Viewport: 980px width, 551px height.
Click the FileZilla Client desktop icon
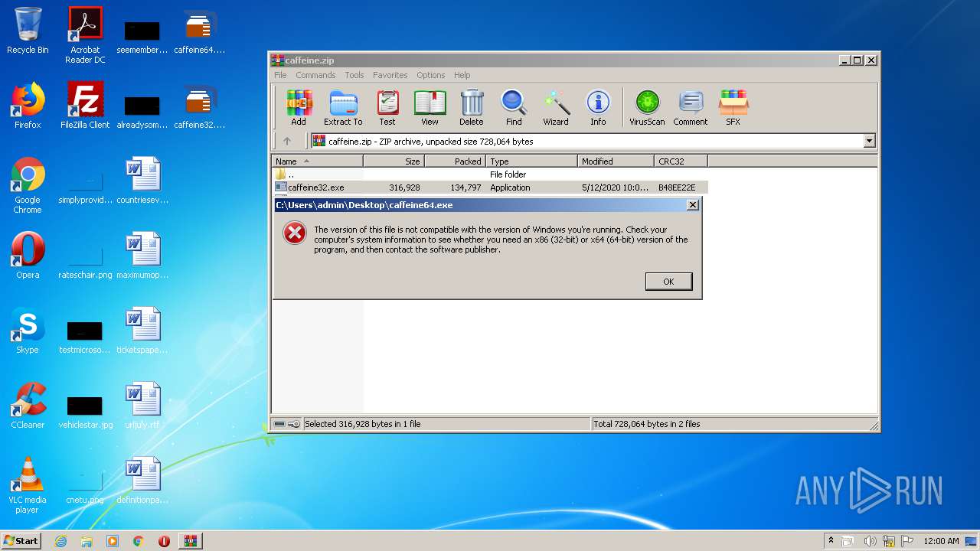[x=85, y=106]
